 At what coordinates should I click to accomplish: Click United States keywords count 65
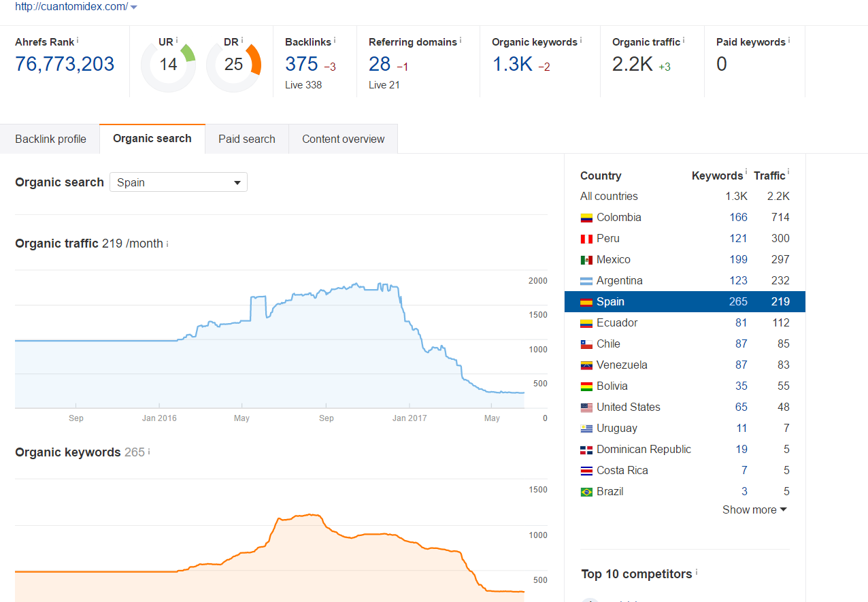point(741,407)
